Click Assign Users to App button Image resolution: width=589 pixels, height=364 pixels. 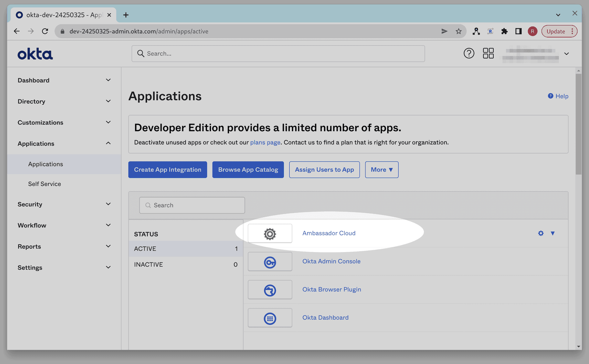click(324, 169)
